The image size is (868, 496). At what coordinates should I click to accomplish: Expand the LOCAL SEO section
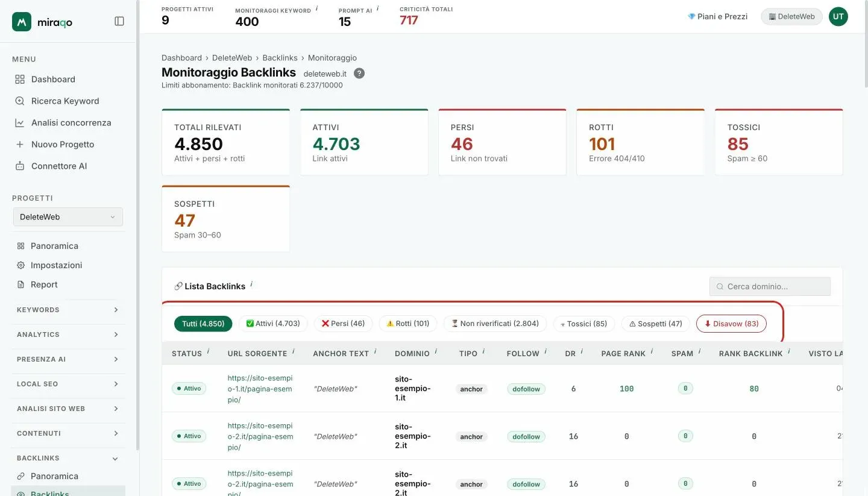tap(68, 384)
